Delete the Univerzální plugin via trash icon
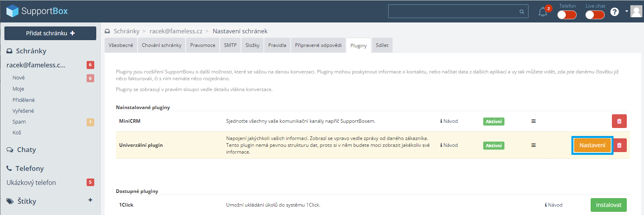644x215 pixels. (619, 145)
